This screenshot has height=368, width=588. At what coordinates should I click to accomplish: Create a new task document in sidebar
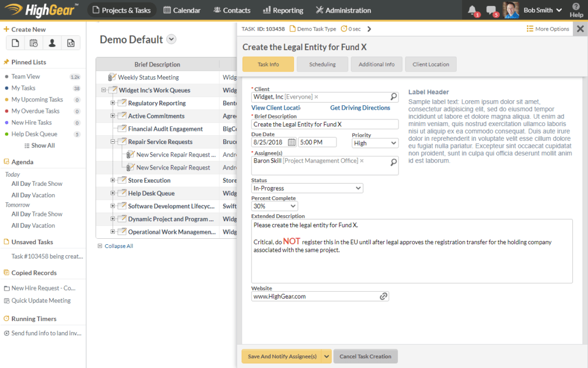(15, 43)
